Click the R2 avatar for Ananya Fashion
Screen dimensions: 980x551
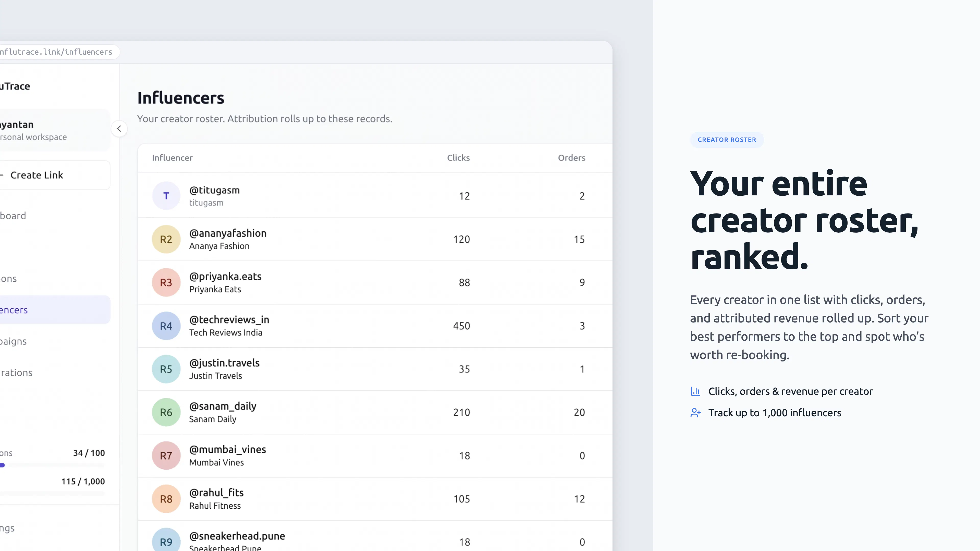tap(166, 239)
